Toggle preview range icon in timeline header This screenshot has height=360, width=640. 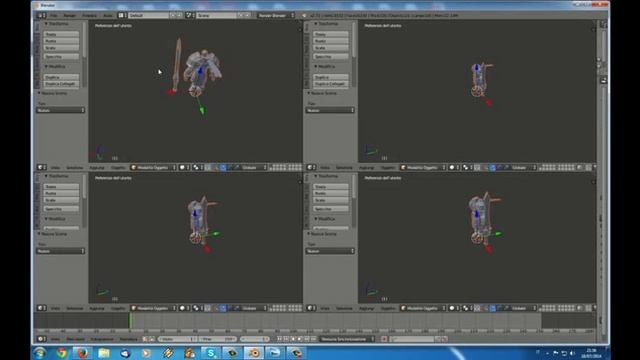click(x=145, y=339)
